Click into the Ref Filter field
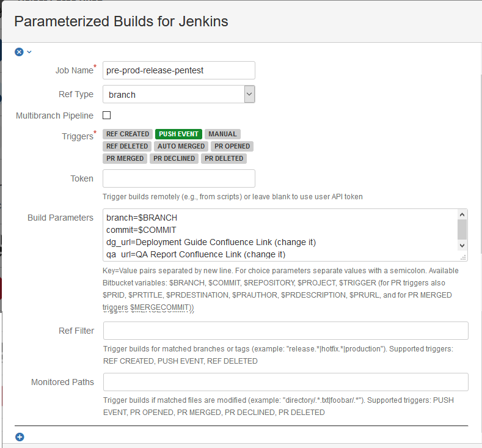This screenshot has height=448, width=482. coord(285,331)
